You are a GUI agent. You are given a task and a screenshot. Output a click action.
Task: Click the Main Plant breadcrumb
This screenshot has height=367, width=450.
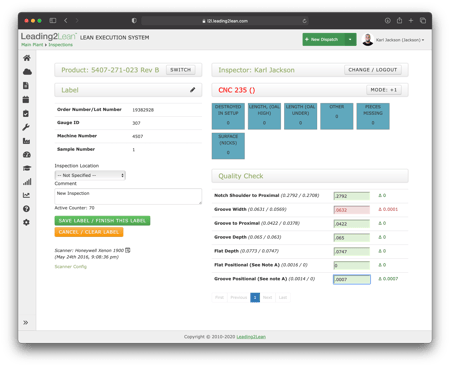pyautogui.click(x=32, y=45)
